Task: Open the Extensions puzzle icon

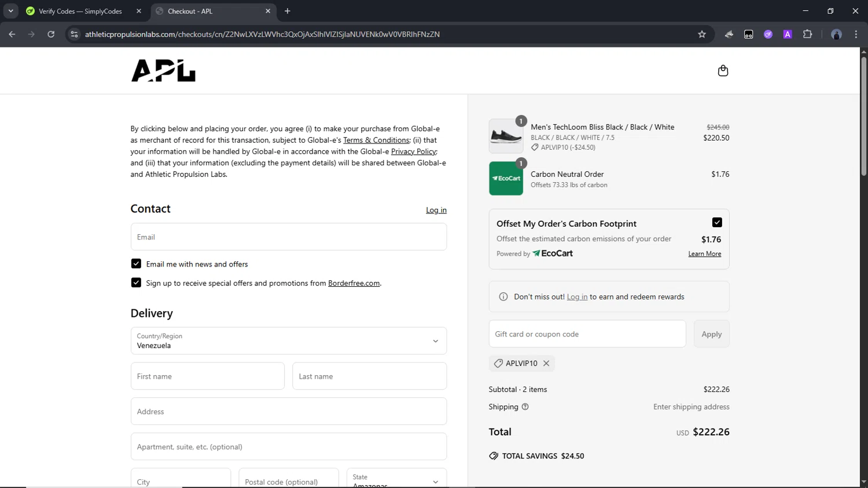Action: tap(807, 34)
